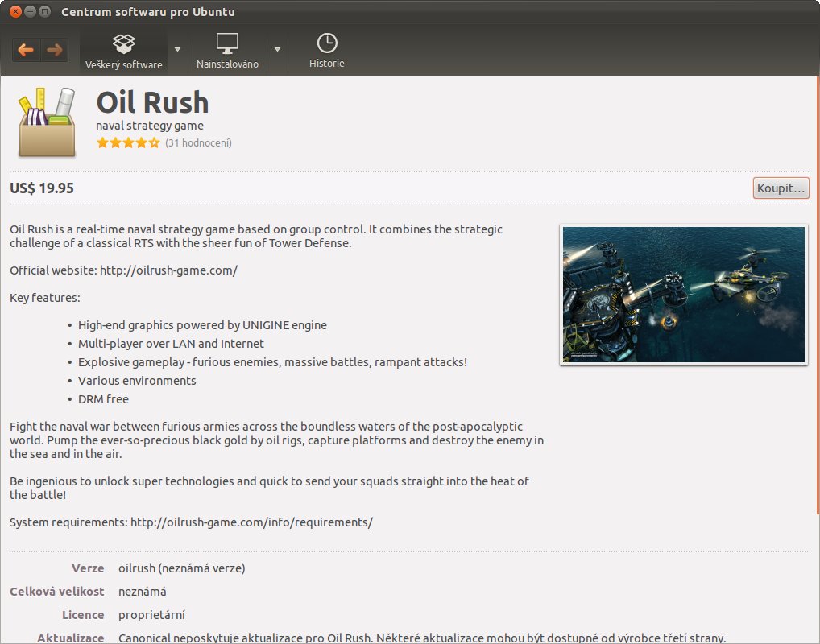Click the 'oilrush (neznámá verze)' version value
820x644 pixels.
point(182,568)
